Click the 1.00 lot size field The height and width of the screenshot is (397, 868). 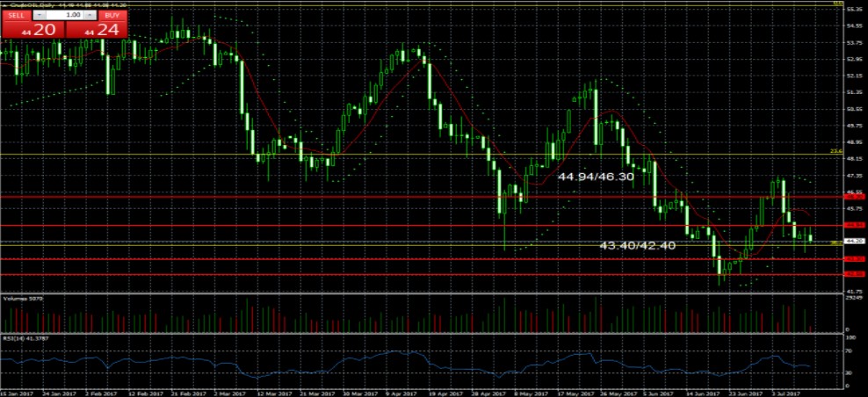64,16
